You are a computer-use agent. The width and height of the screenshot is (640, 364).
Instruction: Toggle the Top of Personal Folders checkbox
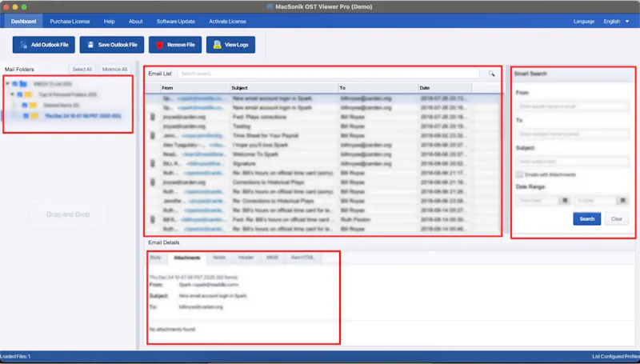pyautogui.click(x=19, y=94)
